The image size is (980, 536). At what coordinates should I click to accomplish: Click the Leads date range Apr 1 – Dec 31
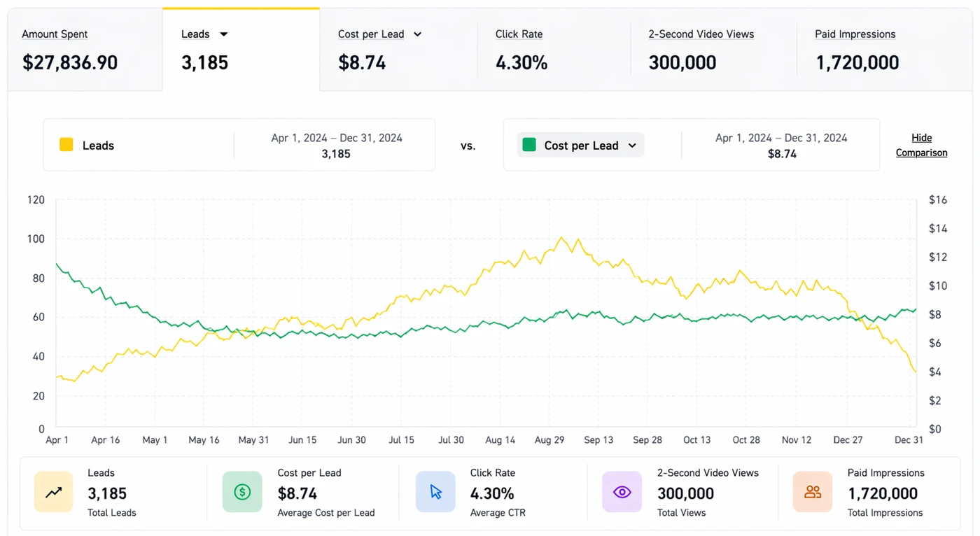[x=337, y=138]
